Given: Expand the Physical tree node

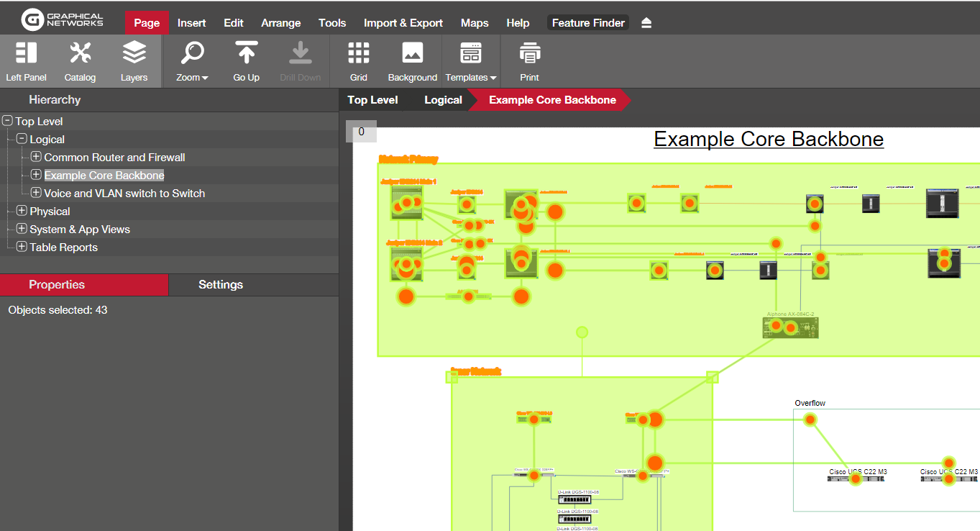Looking at the screenshot, I should pyautogui.click(x=22, y=211).
